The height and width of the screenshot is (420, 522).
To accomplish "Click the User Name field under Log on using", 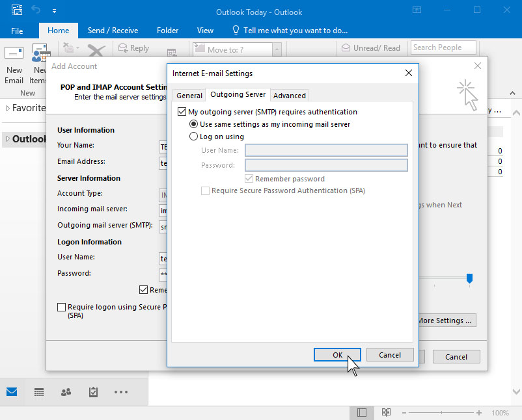I will pos(326,150).
